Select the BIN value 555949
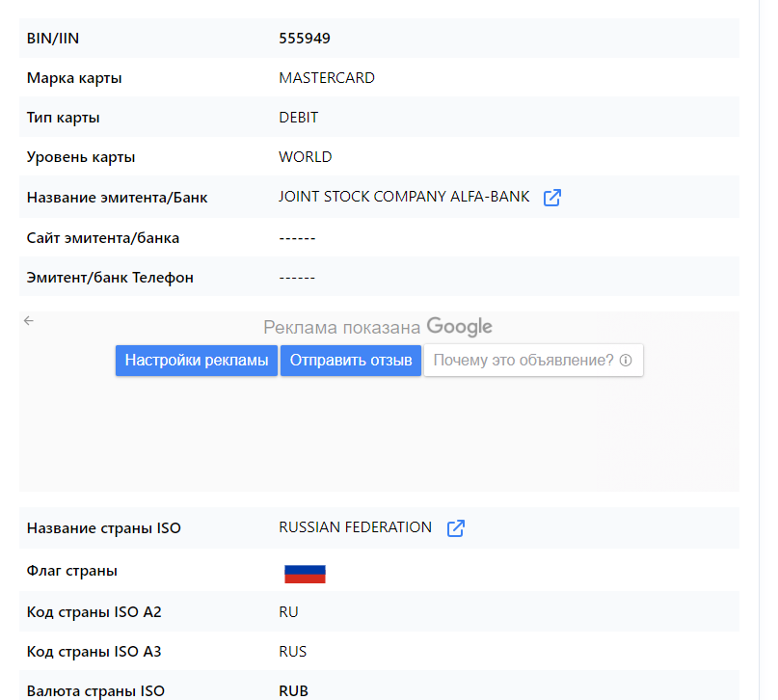This screenshot has height=700, width=778. point(305,39)
